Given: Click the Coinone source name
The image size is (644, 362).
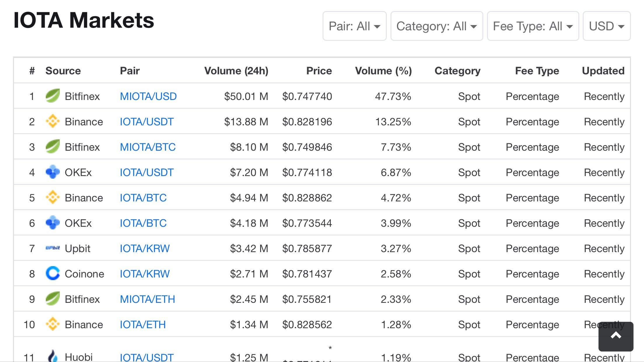Looking at the screenshot, I should pyautogui.click(x=84, y=274).
